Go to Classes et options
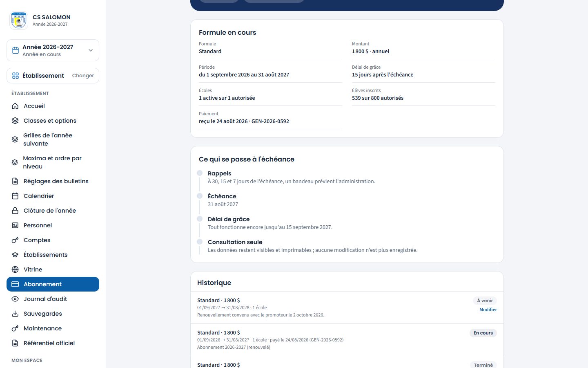Screen dimensions: 588x368 (53, 121)
